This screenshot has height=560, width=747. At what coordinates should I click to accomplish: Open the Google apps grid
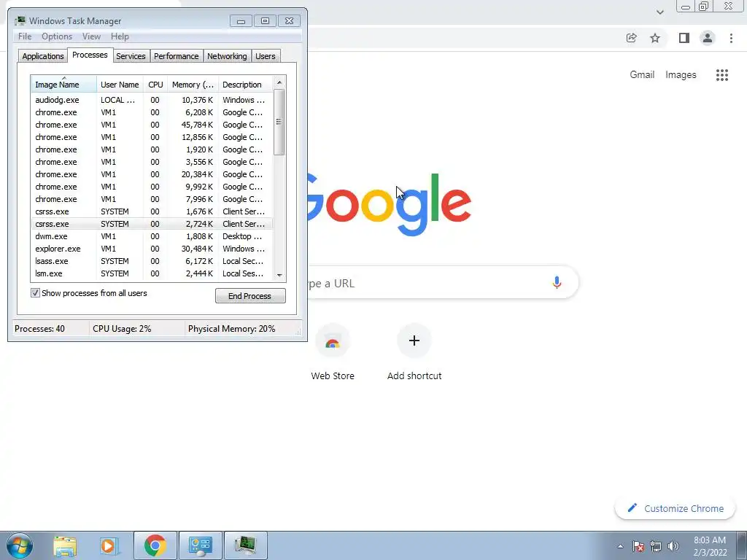tap(721, 75)
